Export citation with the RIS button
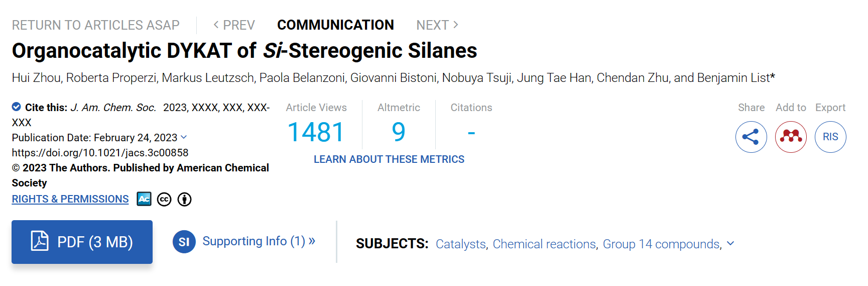 [x=830, y=137]
